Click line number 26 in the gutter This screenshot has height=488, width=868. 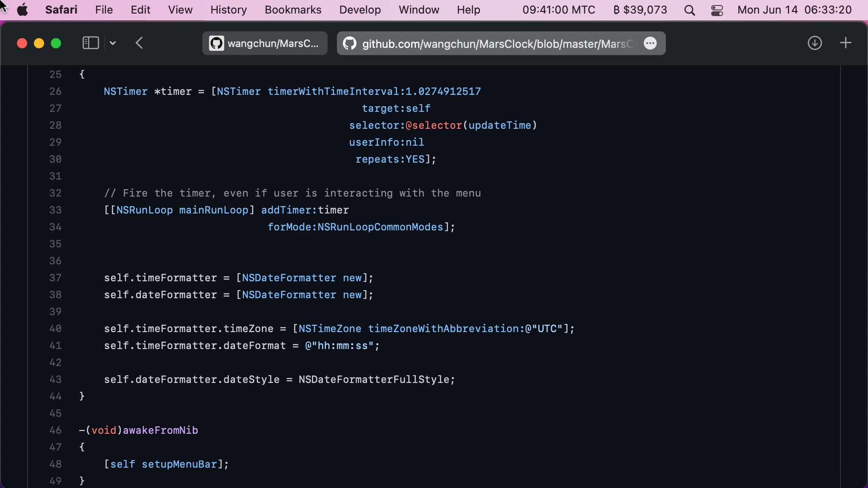point(56,91)
